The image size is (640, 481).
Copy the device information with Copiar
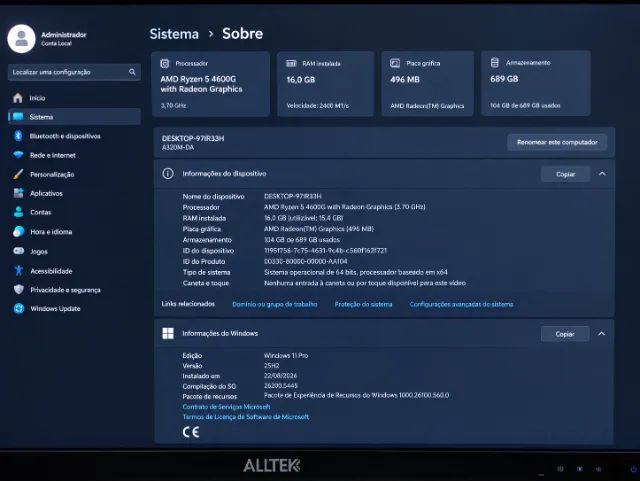[565, 174]
